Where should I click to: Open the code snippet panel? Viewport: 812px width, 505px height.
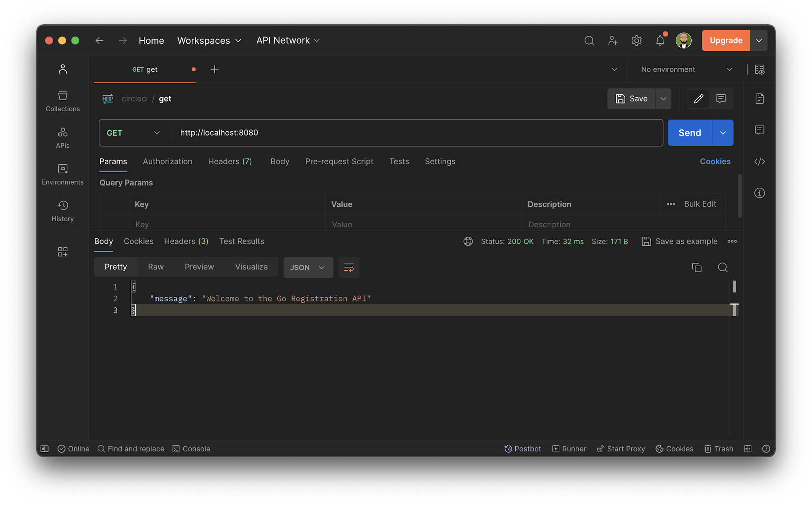click(760, 161)
